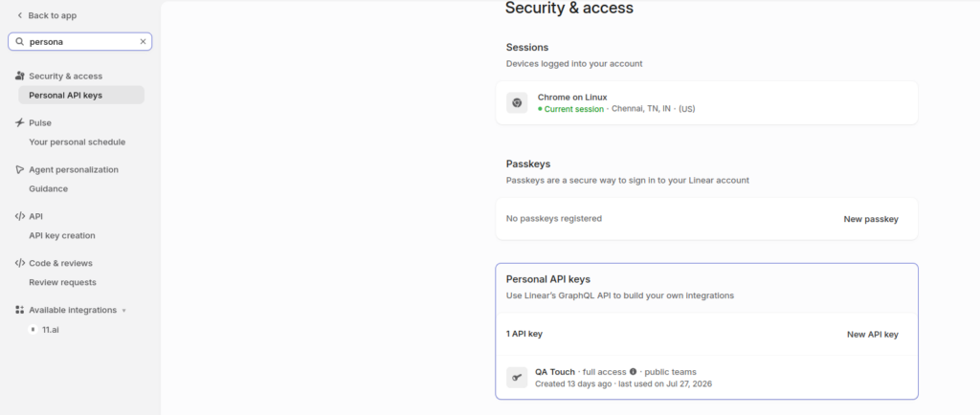Click the full access info icon
This screenshot has width=980, height=415.
pyautogui.click(x=634, y=371)
